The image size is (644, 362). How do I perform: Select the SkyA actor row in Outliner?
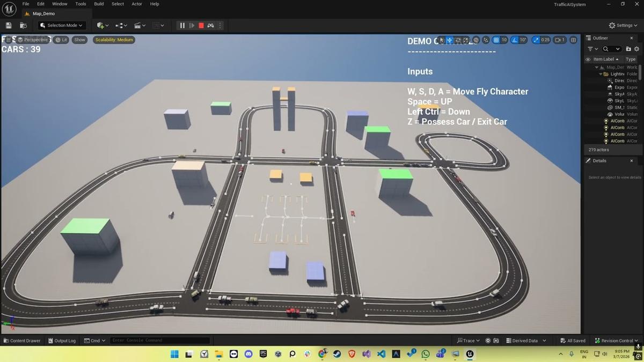(612, 94)
